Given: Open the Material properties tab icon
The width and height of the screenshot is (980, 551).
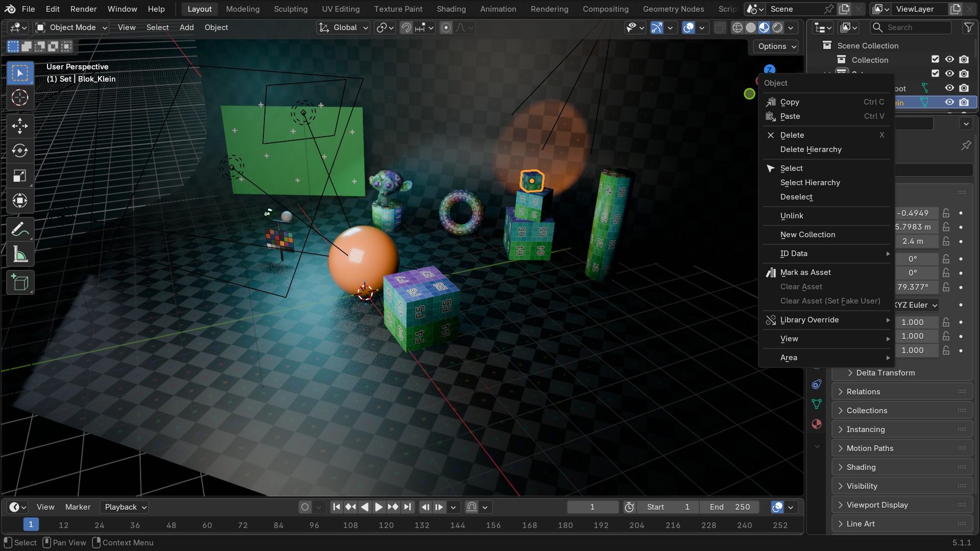Looking at the screenshot, I should pos(817,424).
